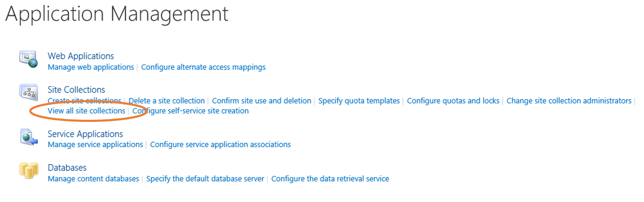Open the Site Collections heading
This screenshot has height=202, width=644.
(76, 90)
